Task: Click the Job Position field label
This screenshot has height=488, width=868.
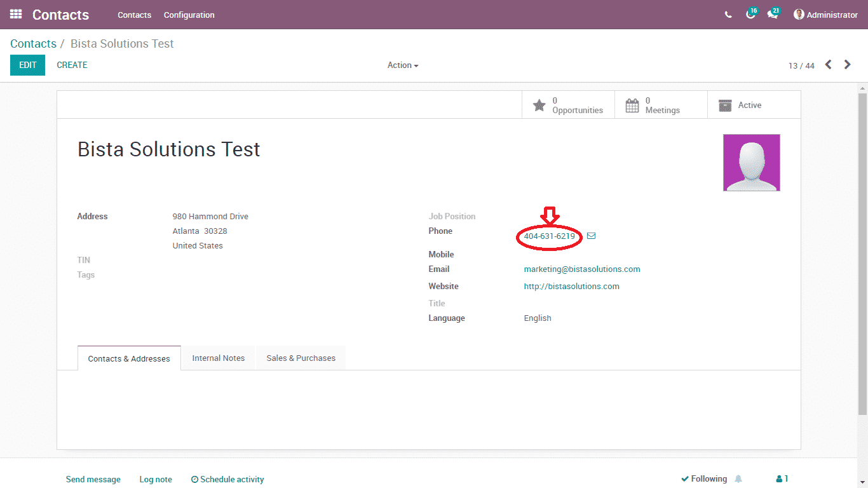Action: pos(452,217)
